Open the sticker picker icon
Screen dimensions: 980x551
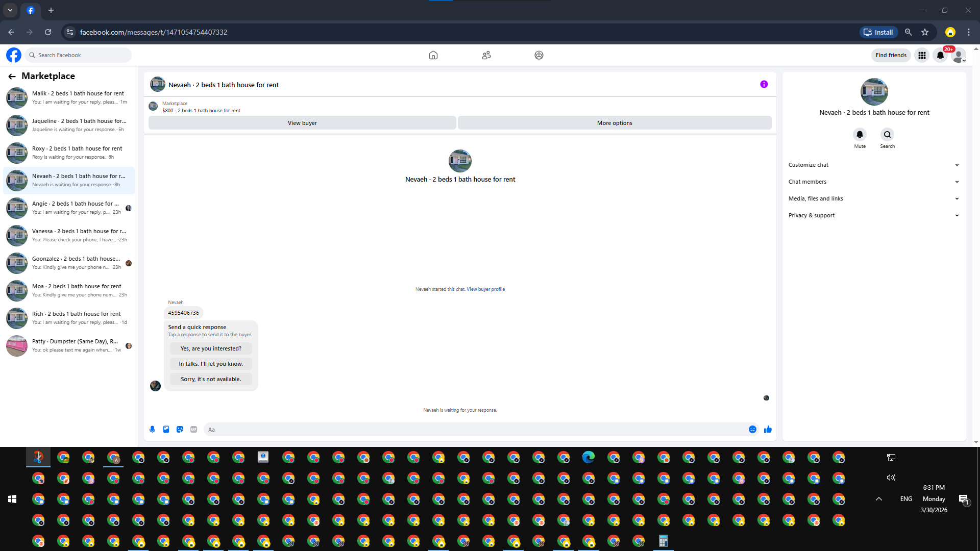tap(180, 430)
